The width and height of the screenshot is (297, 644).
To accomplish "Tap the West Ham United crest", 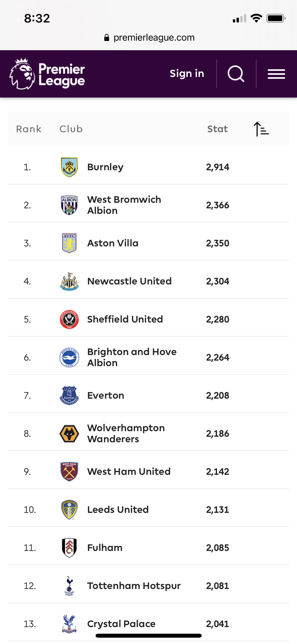I will tap(69, 472).
